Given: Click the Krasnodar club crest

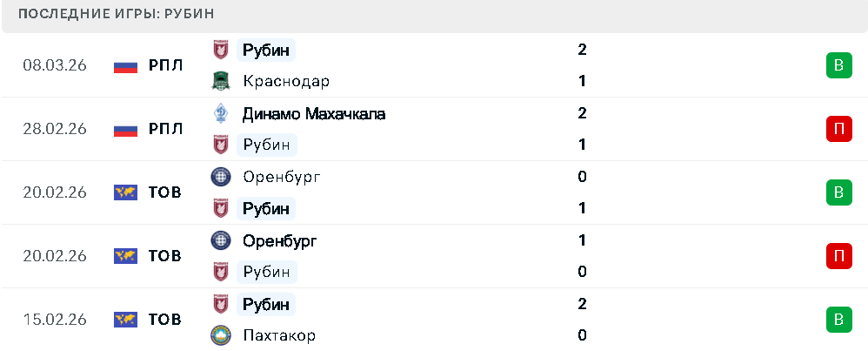Looking at the screenshot, I should pos(221,81).
